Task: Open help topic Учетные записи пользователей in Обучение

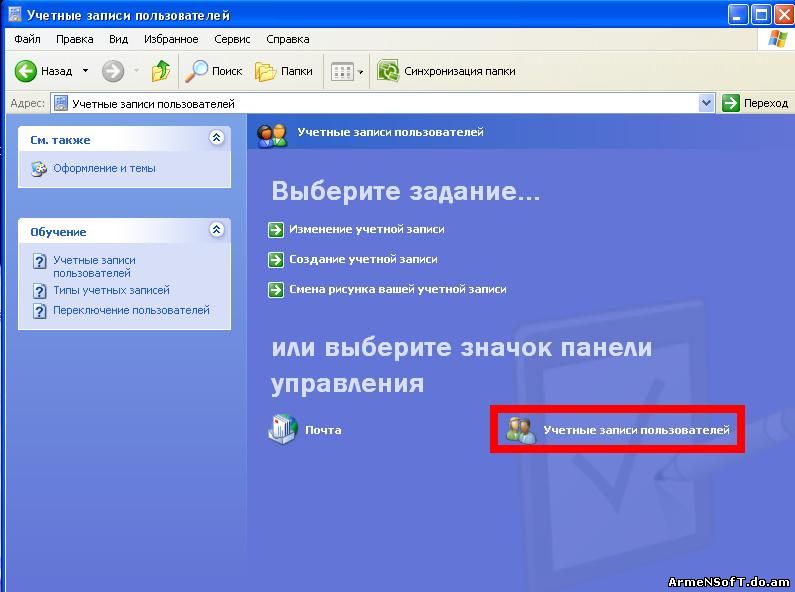Action: point(94,266)
